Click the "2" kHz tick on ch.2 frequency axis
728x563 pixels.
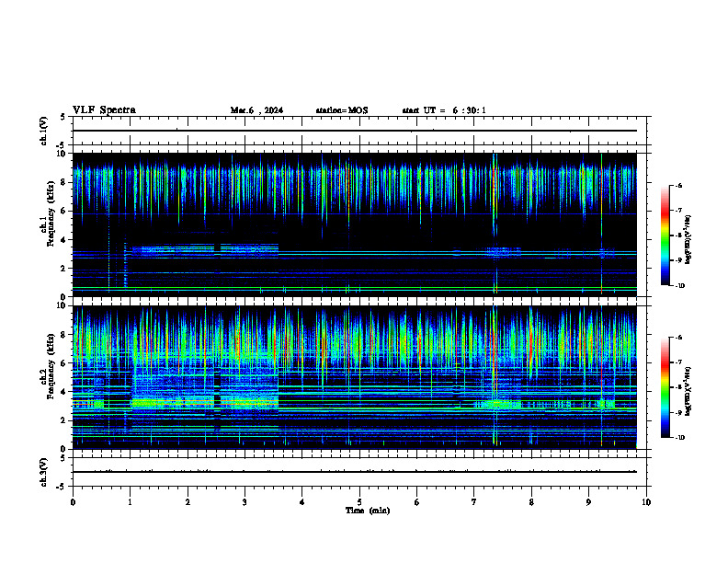click(64, 420)
